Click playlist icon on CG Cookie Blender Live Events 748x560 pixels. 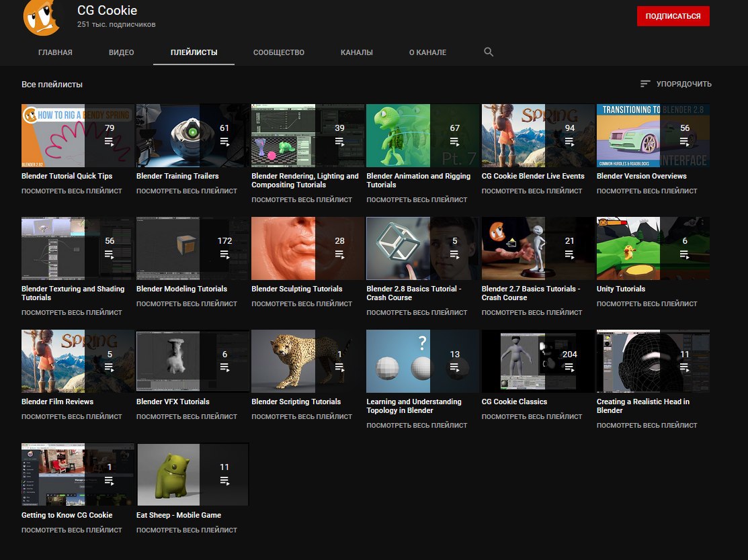569,142
